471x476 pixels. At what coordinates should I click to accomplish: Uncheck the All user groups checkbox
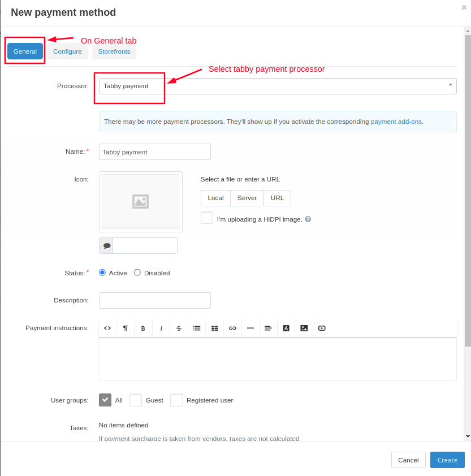click(x=105, y=400)
